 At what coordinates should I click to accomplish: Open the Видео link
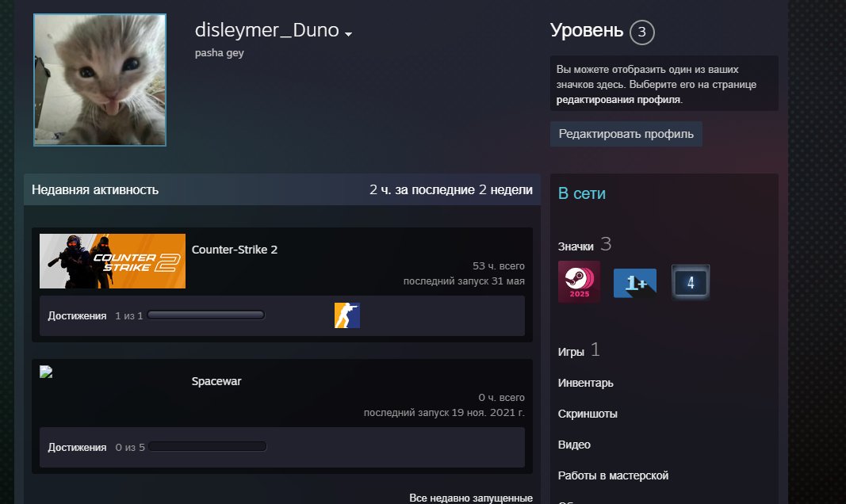pyautogui.click(x=574, y=445)
